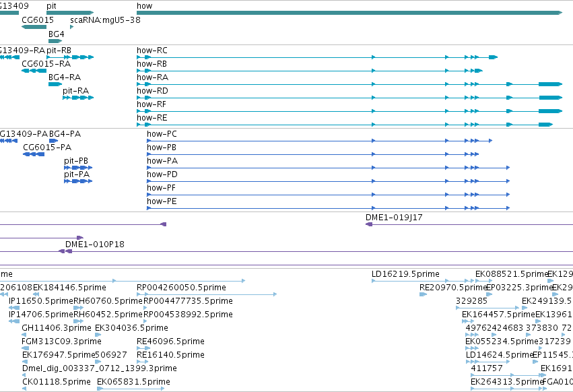
Task: Click the RE16140.5prime EST
Action: click(142, 362)
